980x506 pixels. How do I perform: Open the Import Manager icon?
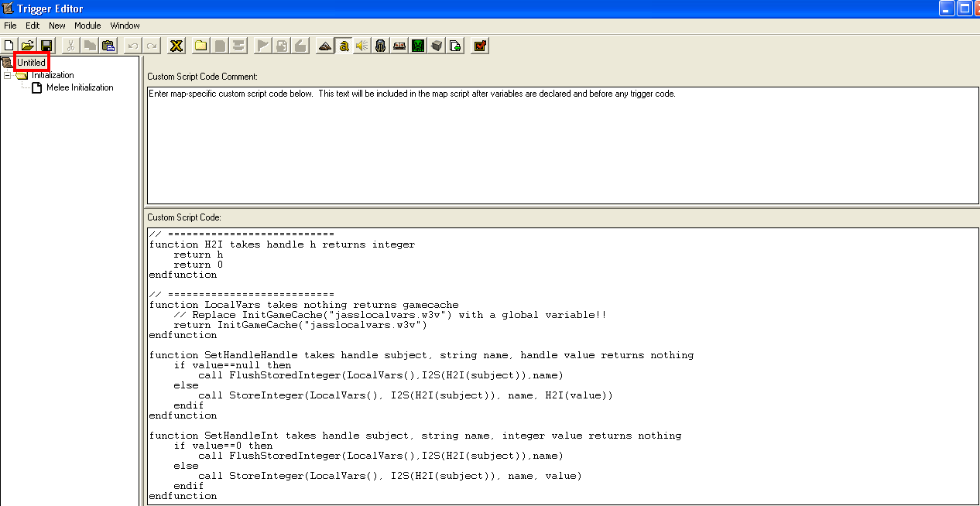point(455,46)
